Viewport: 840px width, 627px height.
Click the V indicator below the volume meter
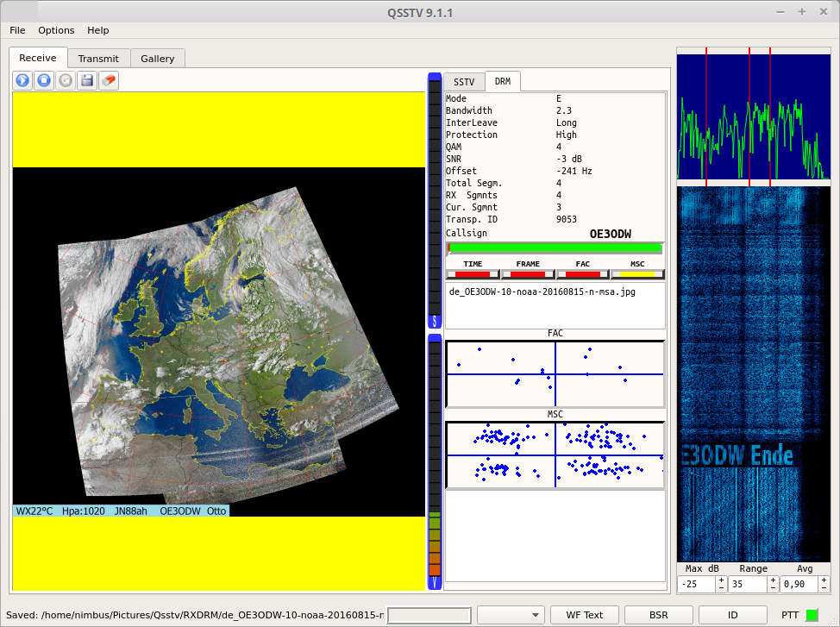pyautogui.click(x=435, y=583)
